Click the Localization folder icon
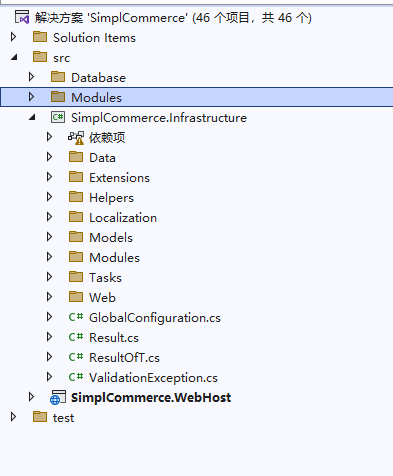The width and height of the screenshot is (393, 476). click(x=76, y=217)
